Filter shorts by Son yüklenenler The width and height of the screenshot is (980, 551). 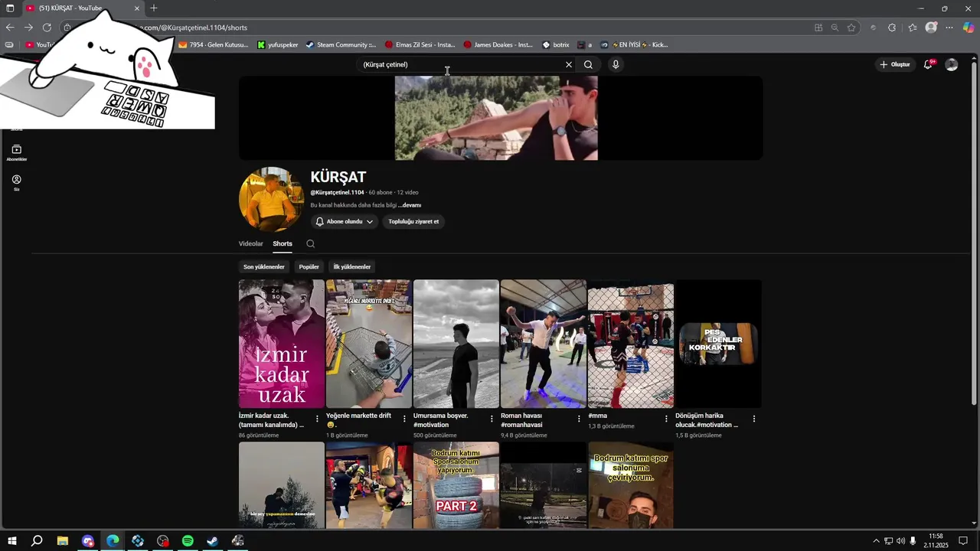coord(264,266)
